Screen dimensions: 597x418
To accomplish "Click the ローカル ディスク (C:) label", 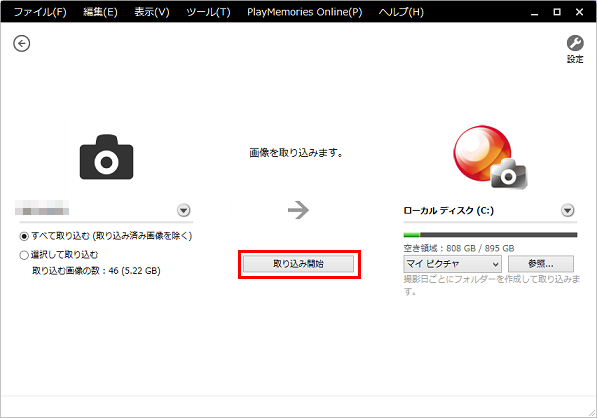I will 449,211.
